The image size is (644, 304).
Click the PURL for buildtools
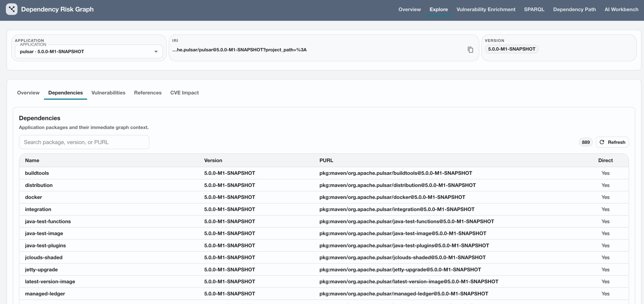point(396,173)
